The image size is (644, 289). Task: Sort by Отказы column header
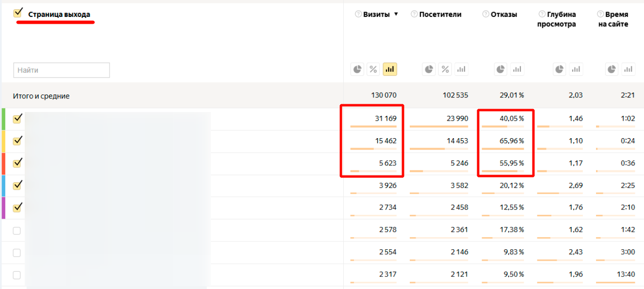[504, 15]
